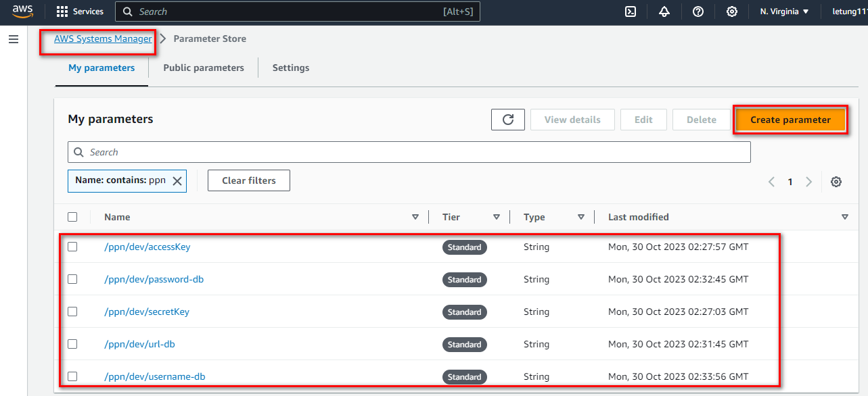The height and width of the screenshot is (396, 868).
Task: Open the help question mark icon
Action: (698, 11)
